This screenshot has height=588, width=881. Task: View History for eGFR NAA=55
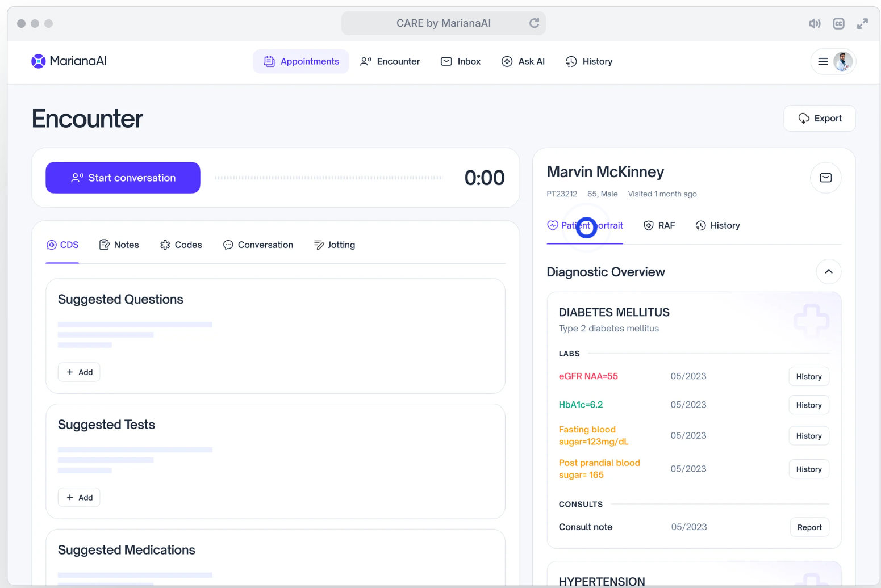coord(809,376)
